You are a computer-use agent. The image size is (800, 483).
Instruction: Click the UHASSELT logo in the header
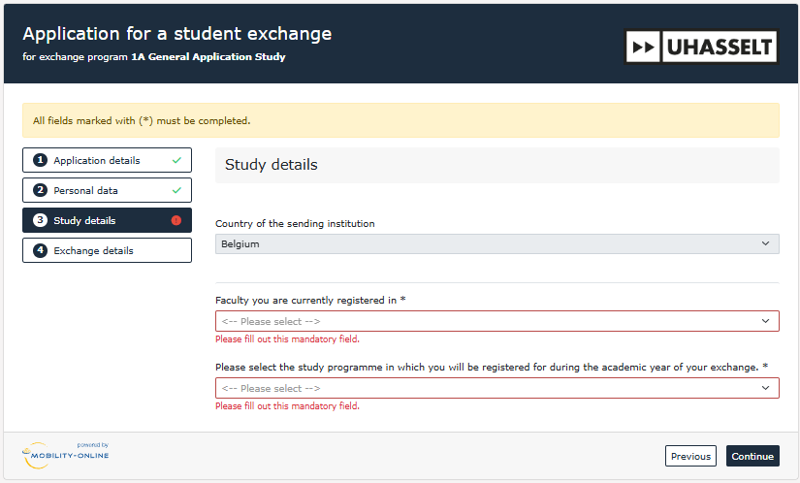[x=701, y=47]
